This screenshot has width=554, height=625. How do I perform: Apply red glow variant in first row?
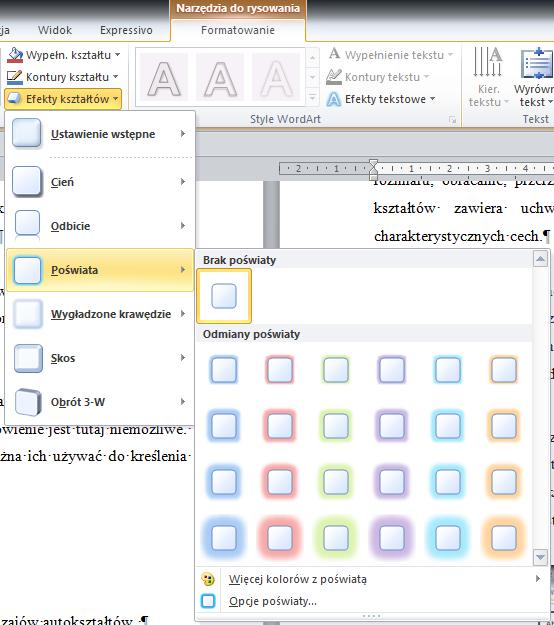pyautogui.click(x=280, y=369)
